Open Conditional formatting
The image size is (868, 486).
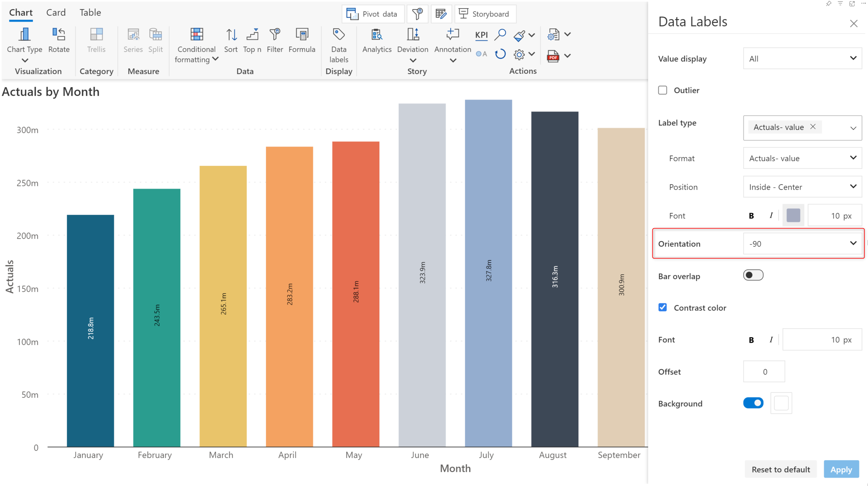(197, 46)
